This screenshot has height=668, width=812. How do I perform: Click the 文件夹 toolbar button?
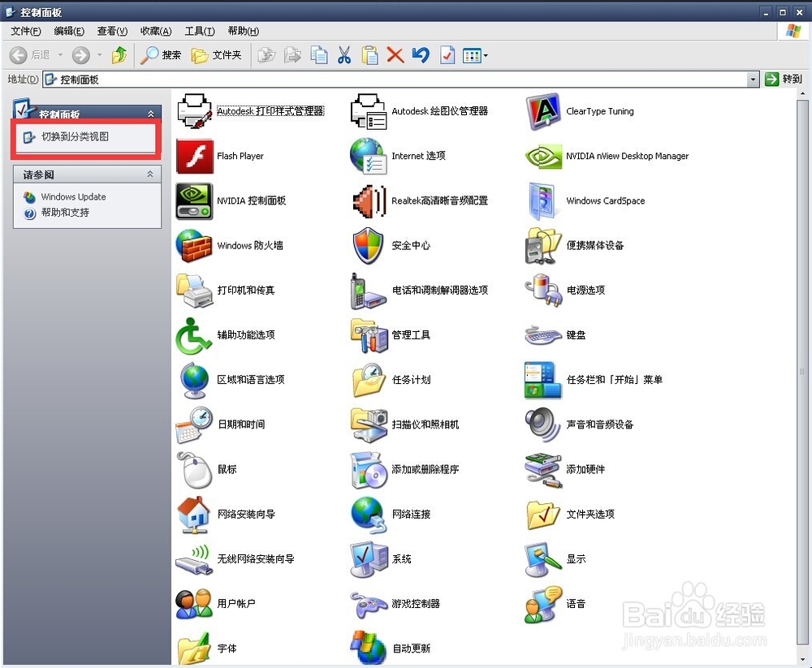tap(216, 55)
